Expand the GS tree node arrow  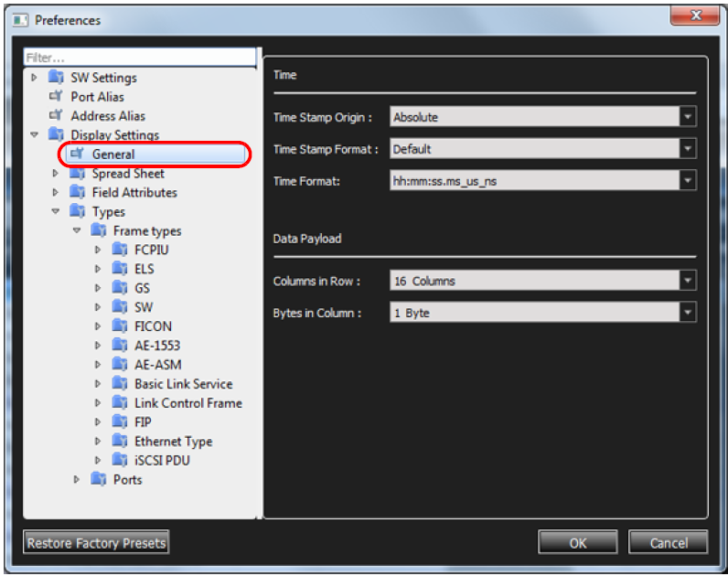98,288
